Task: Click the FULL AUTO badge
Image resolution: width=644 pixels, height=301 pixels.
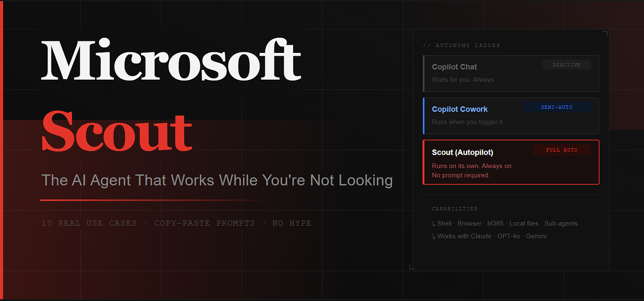Action: 562,150
